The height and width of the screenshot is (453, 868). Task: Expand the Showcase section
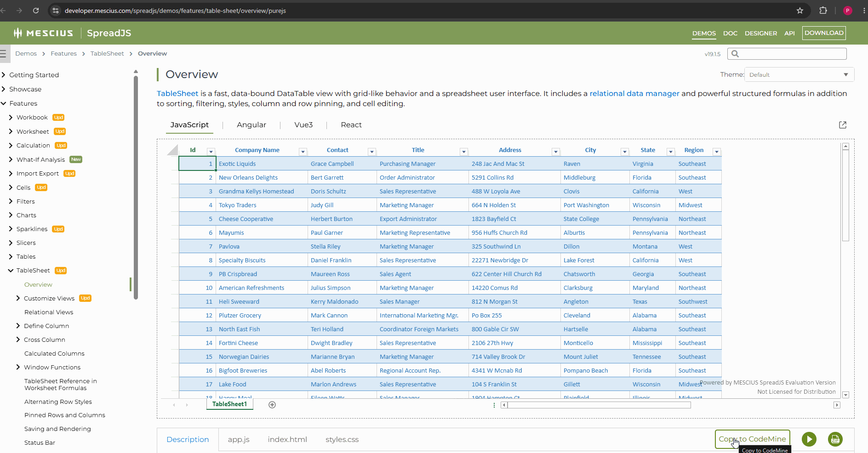3,89
